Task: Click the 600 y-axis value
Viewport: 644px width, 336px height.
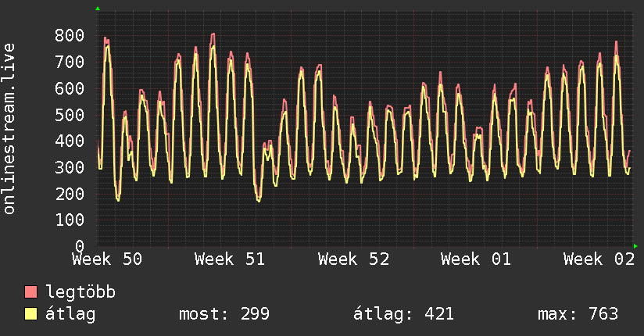Action: click(70, 88)
